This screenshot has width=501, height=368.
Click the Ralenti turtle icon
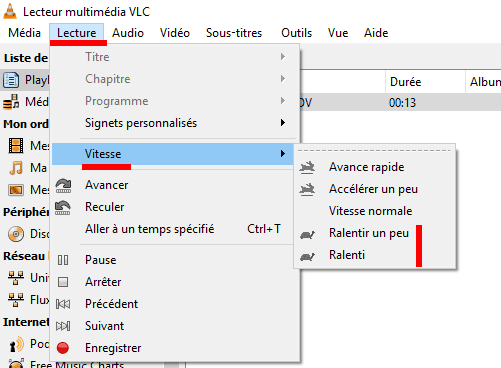[x=307, y=256]
